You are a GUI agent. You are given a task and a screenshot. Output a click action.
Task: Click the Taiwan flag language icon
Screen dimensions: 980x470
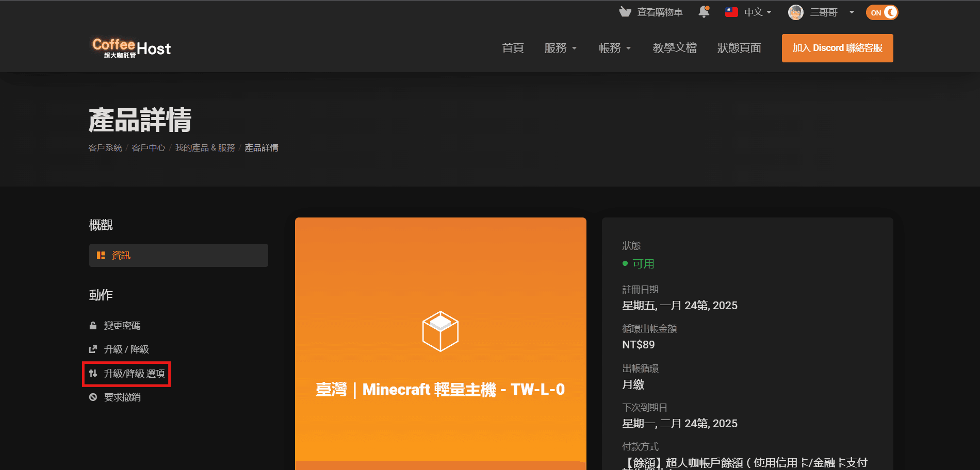click(x=731, y=12)
